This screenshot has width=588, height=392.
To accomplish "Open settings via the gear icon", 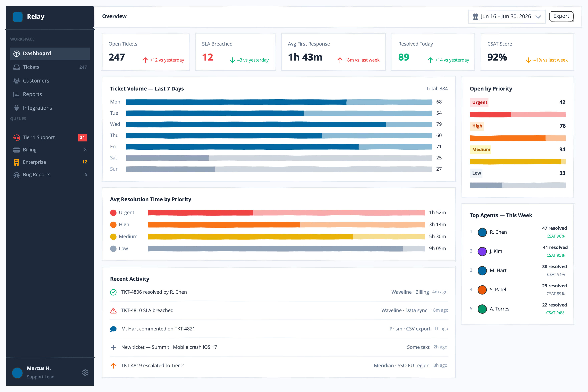I will [85, 372].
